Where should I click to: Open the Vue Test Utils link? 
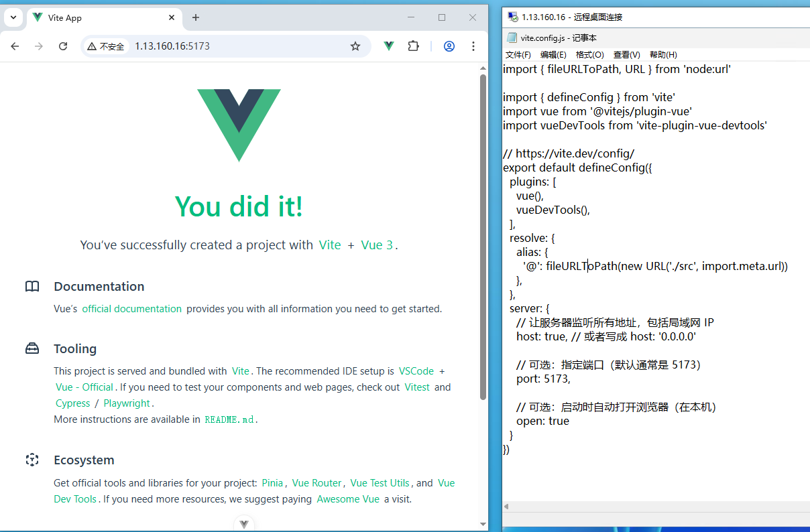380,482
